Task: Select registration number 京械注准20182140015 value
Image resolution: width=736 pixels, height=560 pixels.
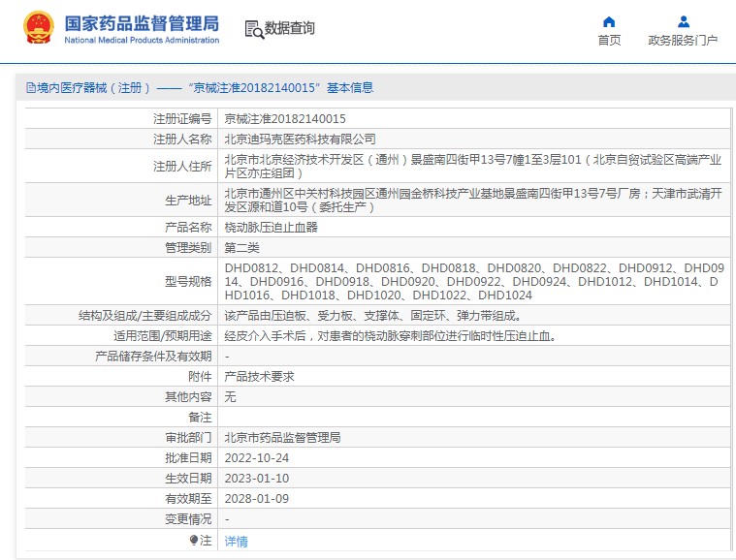Action: (x=285, y=118)
